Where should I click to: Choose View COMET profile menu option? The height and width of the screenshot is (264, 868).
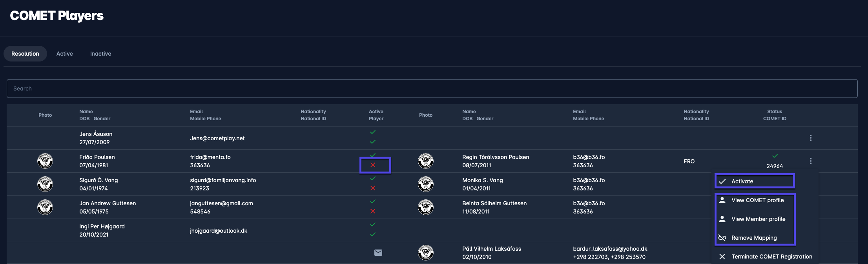[x=757, y=200]
